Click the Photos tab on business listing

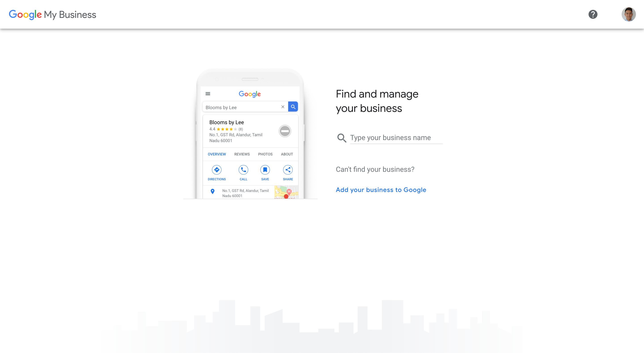tap(265, 153)
